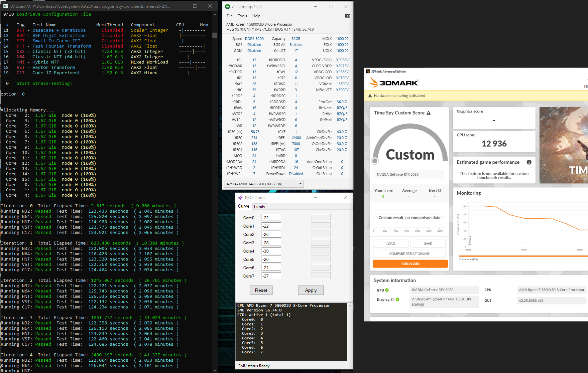Click the PowerDown Disabled value
The width and height of the screenshot is (588, 373).
(296, 174)
